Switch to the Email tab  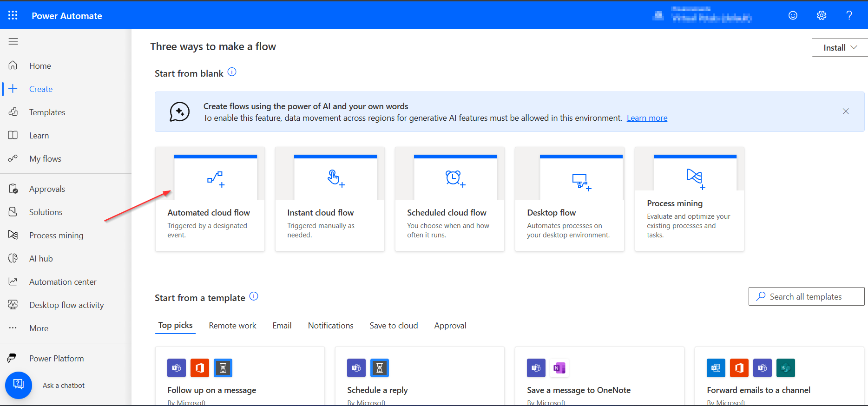(282, 326)
